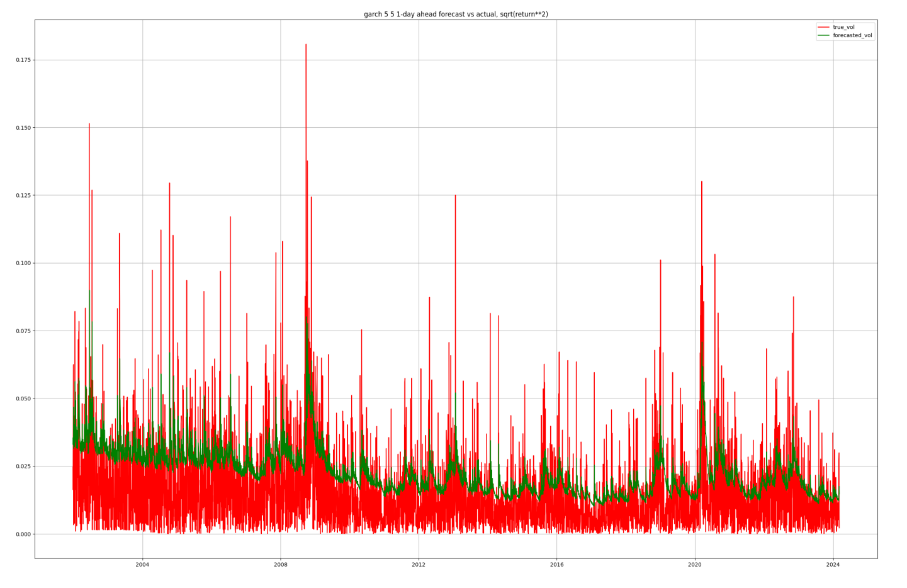Click the chart title 'garch 5 5 1-day ahead forecast'
Image resolution: width=907 pixels, height=588 pixels.
click(456, 14)
